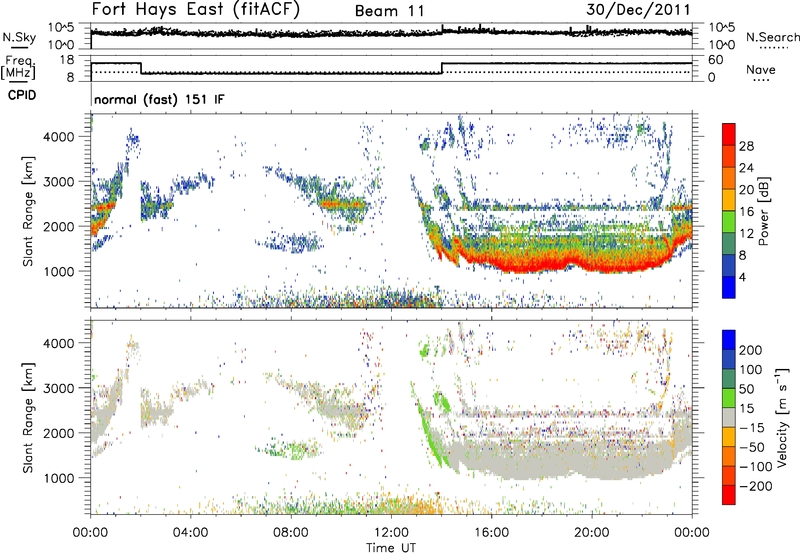Click the '12:00' time axis label
The image size is (800, 554).
pyautogui.click(x=391, y=532)
